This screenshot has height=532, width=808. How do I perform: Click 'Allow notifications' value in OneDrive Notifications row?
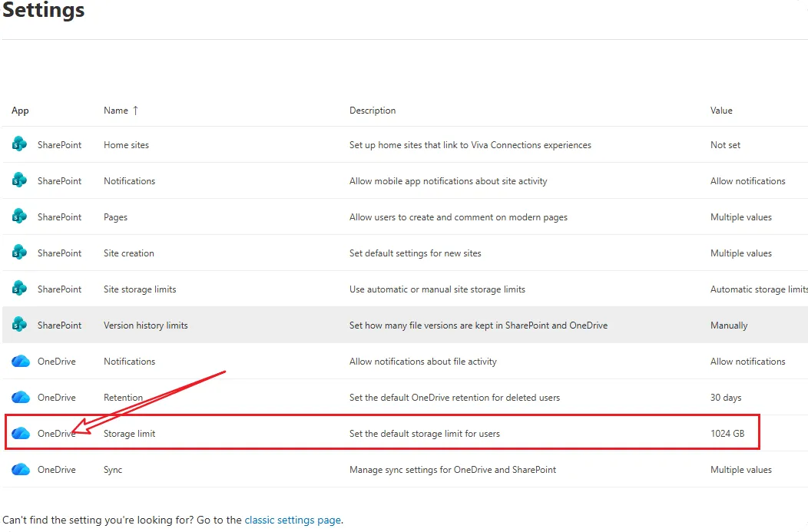point(748,362)
